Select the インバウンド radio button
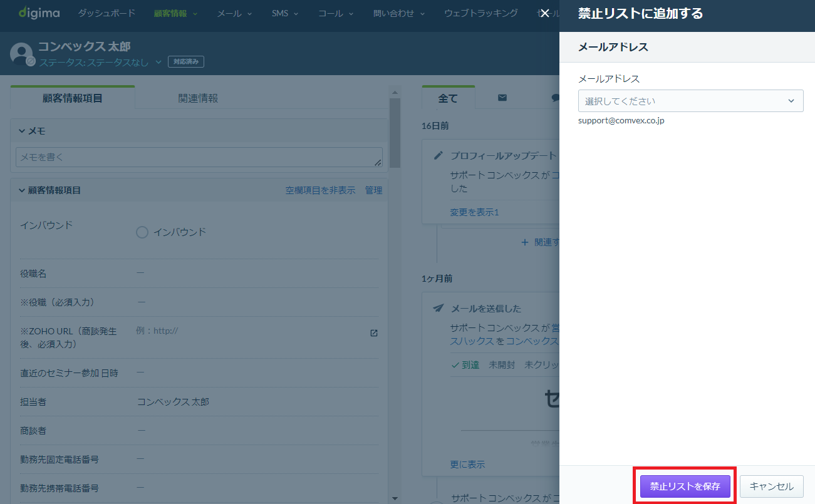 [x=142, y=232]
